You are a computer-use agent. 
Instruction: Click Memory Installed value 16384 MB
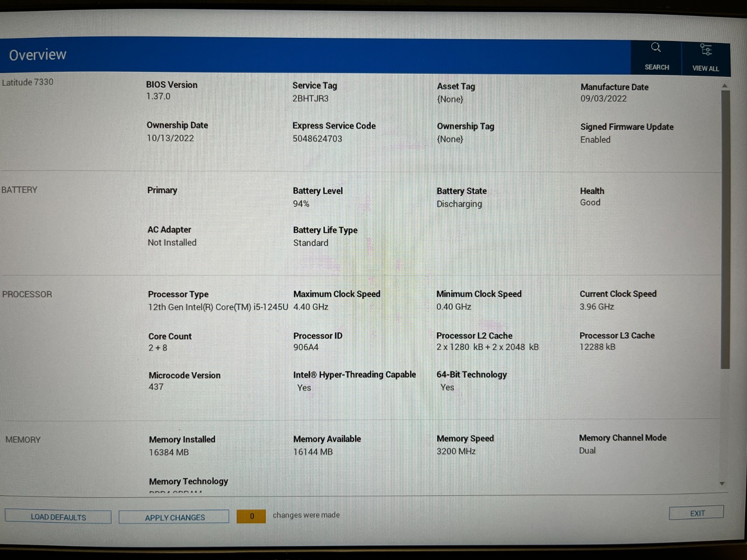[169, 452]
